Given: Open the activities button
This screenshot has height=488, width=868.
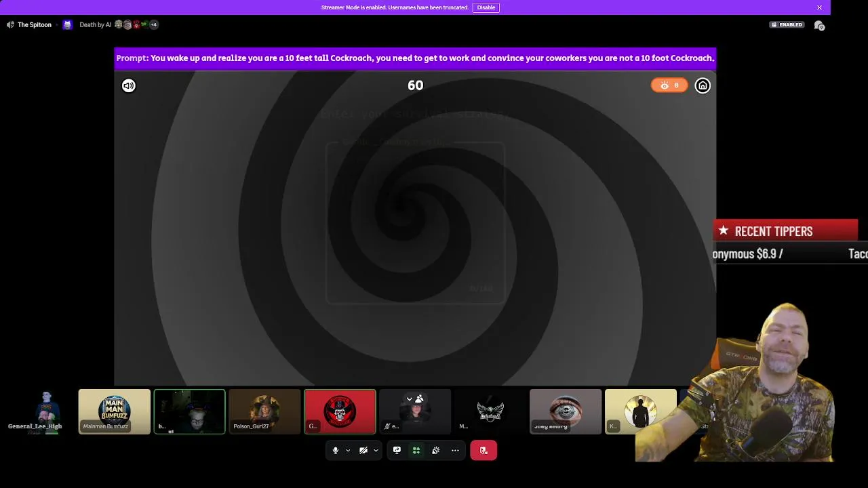Looking at the screenshot, I should point(416,450).
